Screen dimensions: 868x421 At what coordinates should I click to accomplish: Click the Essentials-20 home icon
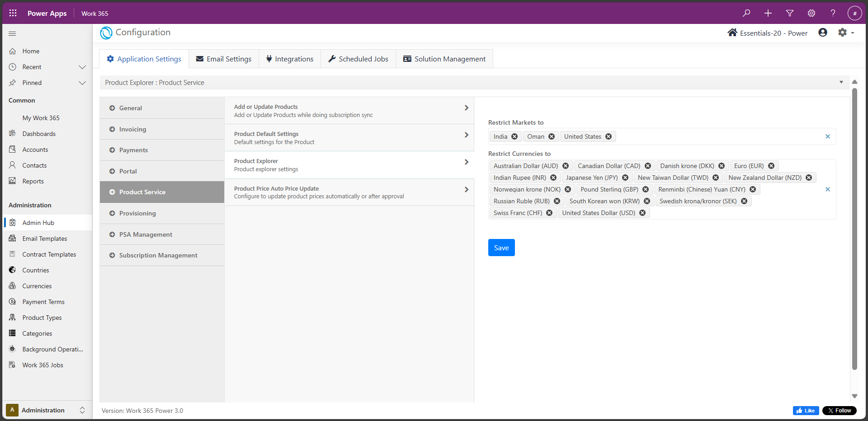click(x=732, y=33)
